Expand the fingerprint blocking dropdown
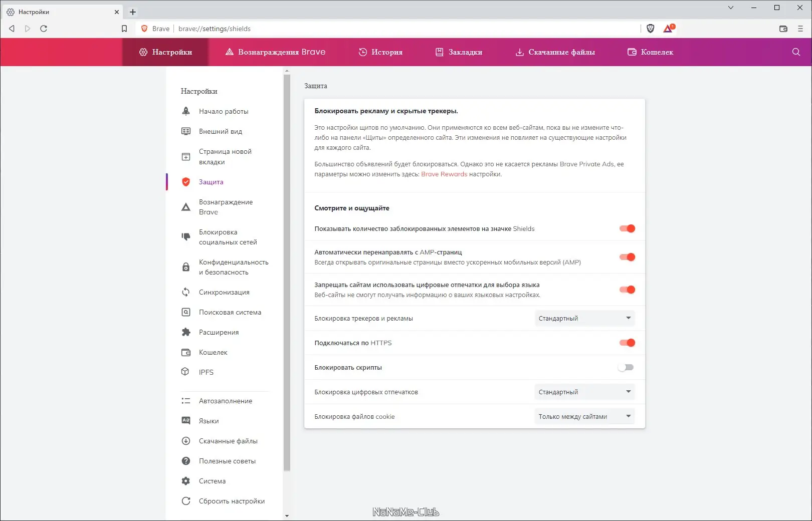Screen dimensions: 812x521 coord(584,392)
